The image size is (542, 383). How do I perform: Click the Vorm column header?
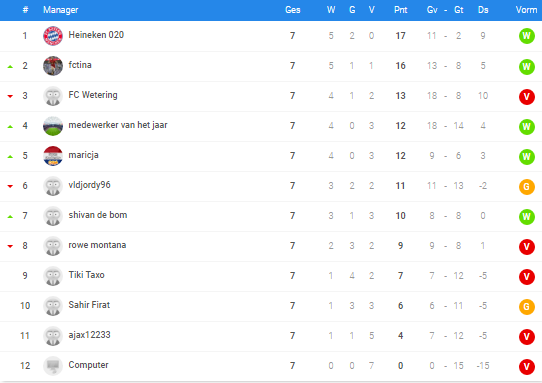(526, 10)
